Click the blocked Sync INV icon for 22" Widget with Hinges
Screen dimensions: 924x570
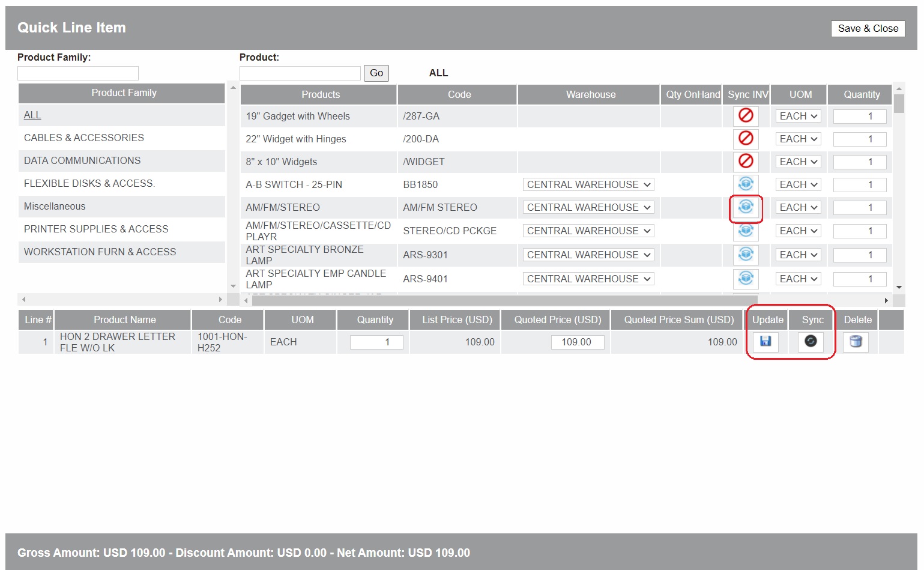pos(746,139)
